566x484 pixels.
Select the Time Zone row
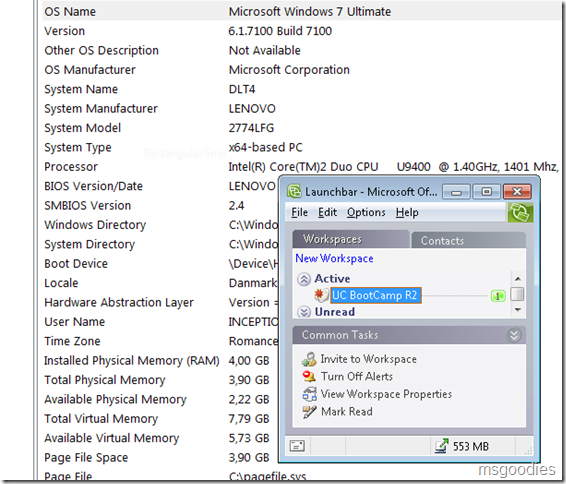tap(160, 341)
